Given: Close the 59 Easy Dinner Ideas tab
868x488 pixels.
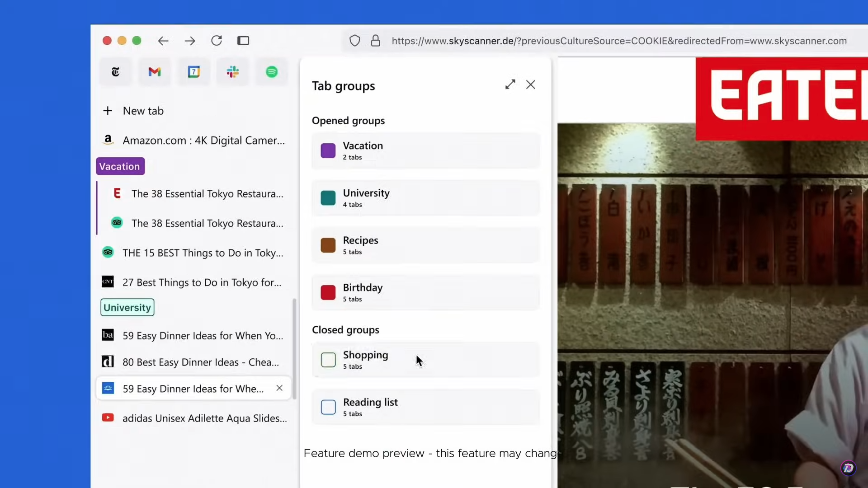Looking at the screenshot, I should click(279, 388).
